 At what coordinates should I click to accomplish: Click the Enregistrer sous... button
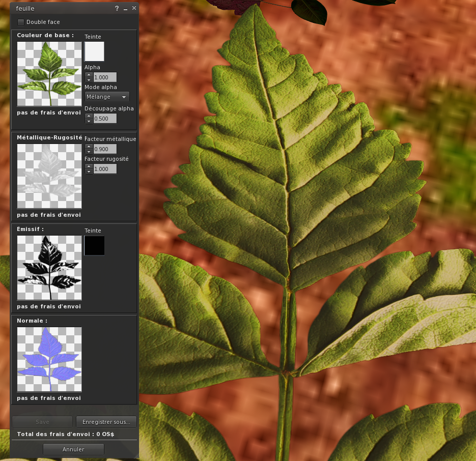click(x=106, y=422)
